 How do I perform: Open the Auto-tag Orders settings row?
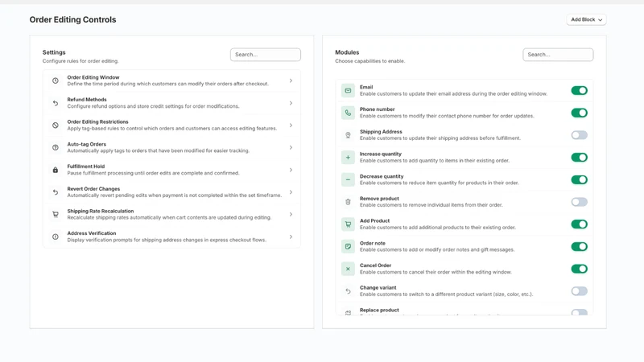[x=171, y=147]
